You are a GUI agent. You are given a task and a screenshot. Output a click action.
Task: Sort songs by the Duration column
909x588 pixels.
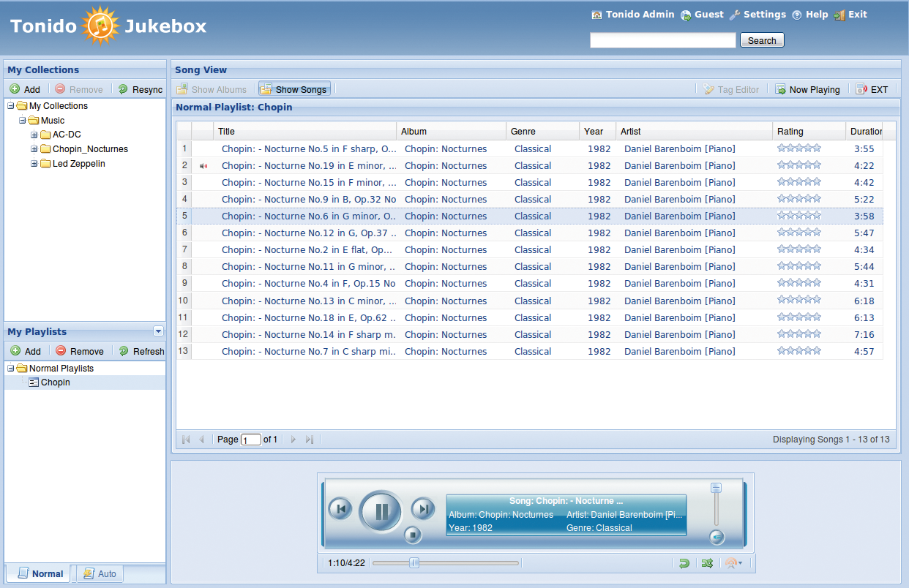(x=864, y=132)
